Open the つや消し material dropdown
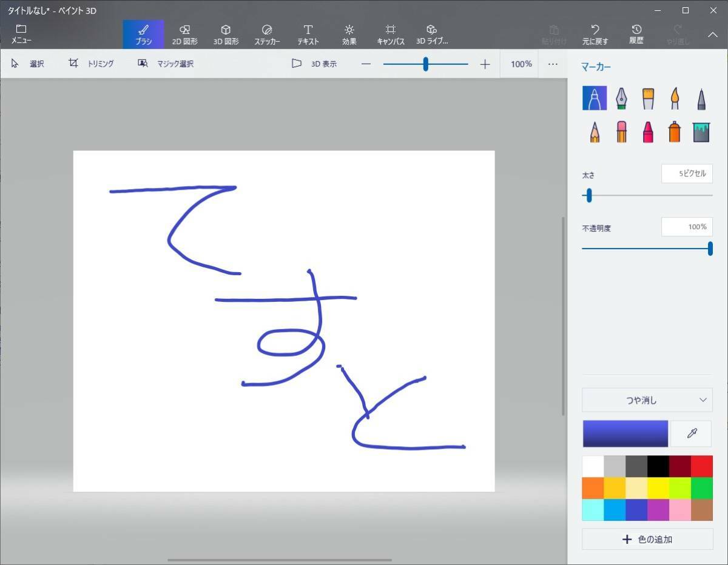 coord(647,400)
